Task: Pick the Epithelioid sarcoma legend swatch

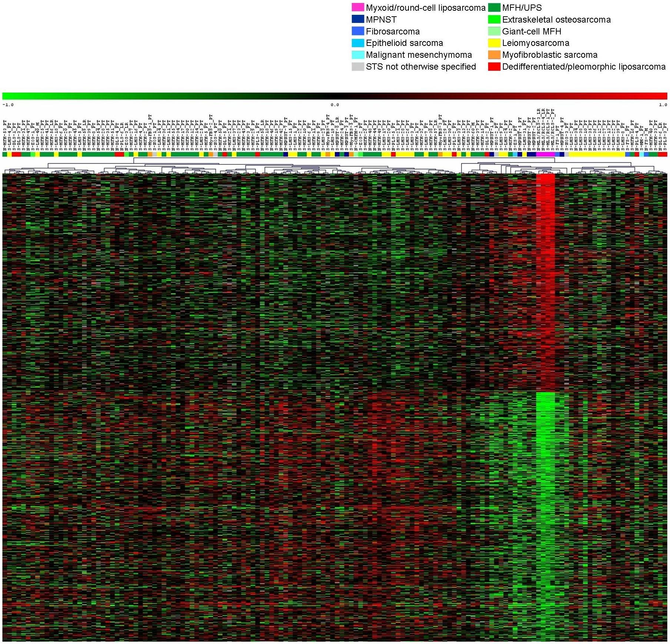Action: tap(358, 43)
